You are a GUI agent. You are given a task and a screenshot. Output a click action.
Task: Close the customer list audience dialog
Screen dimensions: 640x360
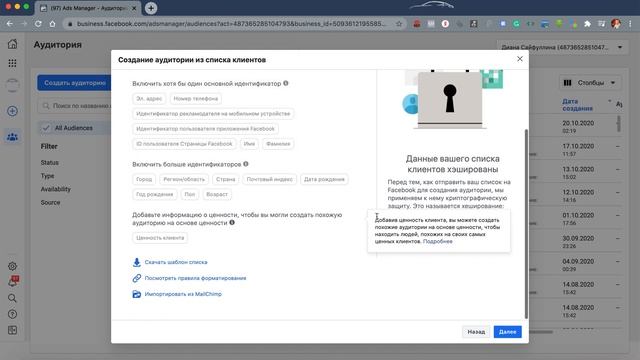pos(520,59)
